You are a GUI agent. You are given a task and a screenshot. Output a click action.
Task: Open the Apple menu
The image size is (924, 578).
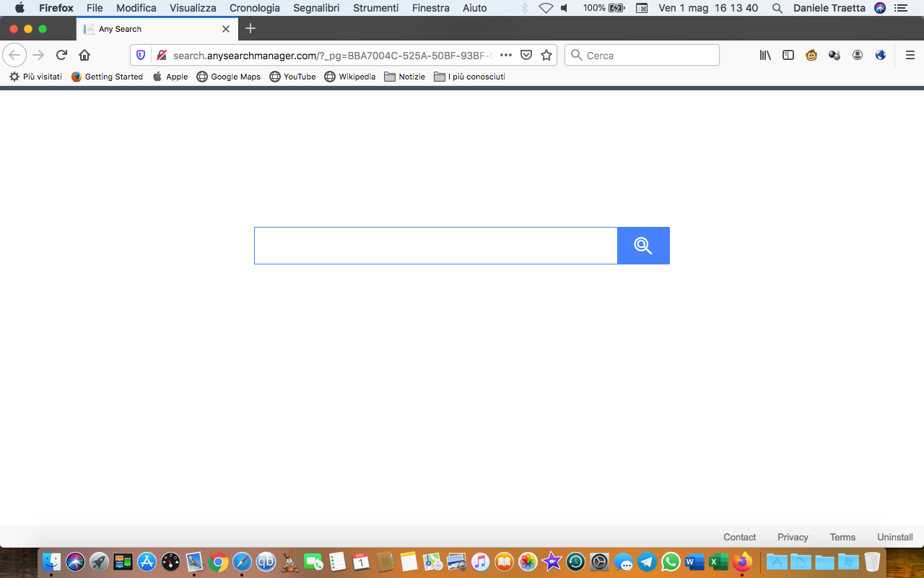pos(19,8)
